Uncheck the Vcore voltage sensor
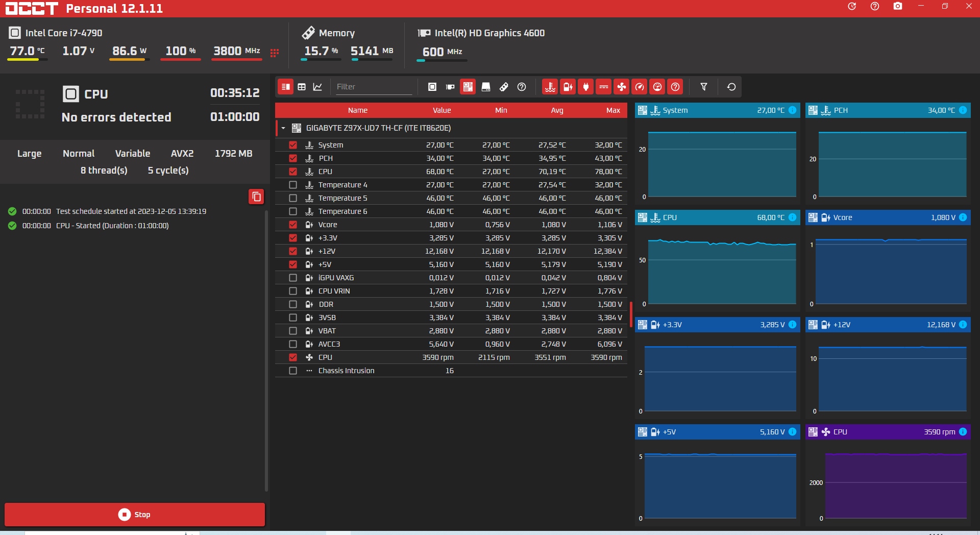 [x=293, y=225]
